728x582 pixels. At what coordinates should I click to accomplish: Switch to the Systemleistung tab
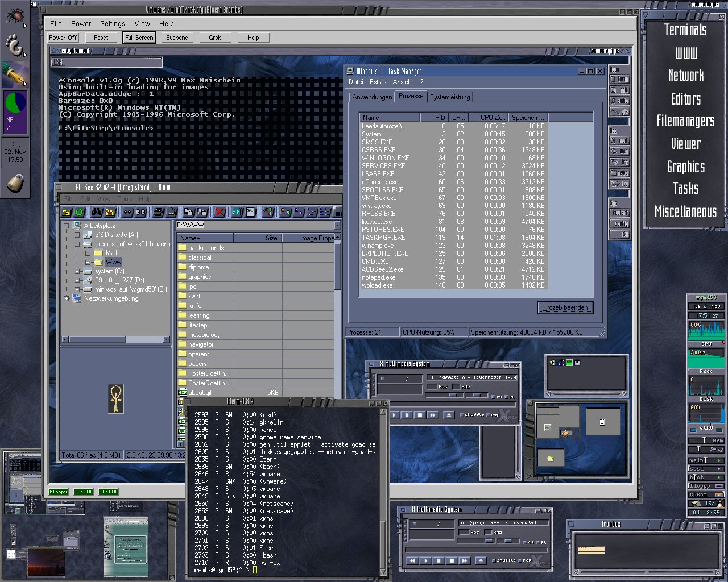[x=449, y=97]
